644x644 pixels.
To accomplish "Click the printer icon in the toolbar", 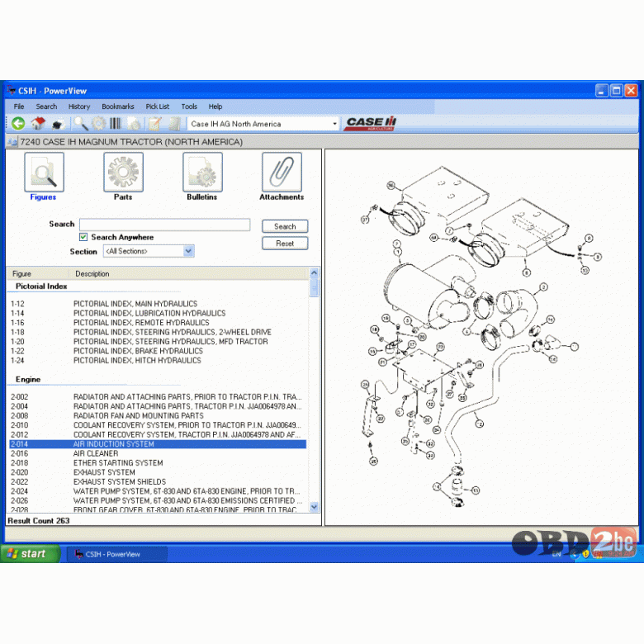I will pos(58,124).
